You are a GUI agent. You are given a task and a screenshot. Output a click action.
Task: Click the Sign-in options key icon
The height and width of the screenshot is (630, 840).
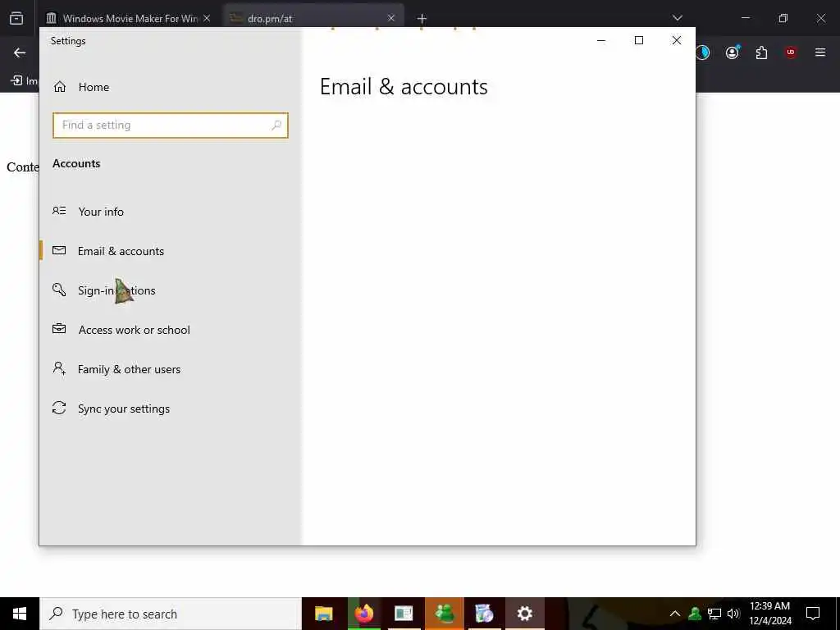click(59, 290)
